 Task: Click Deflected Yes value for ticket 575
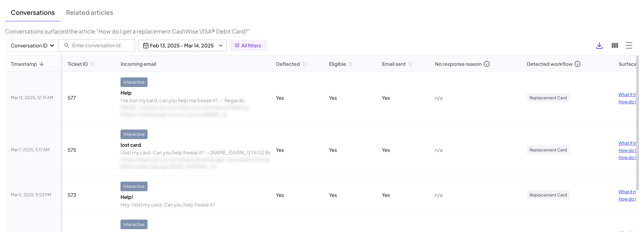tap(280, 150)
